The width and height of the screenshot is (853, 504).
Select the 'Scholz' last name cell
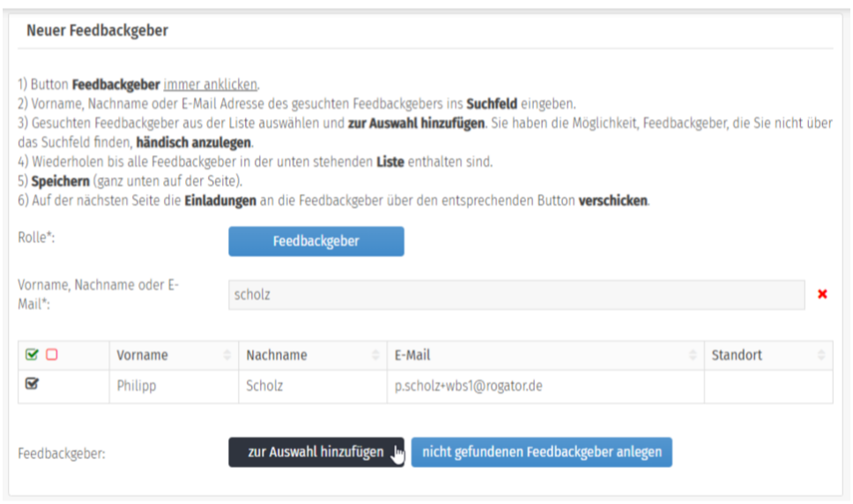(x=265, y=386)
